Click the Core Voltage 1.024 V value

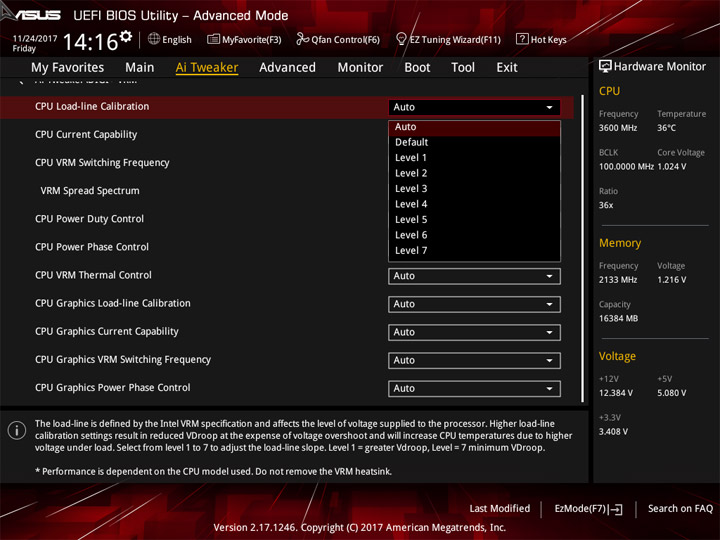672,167
